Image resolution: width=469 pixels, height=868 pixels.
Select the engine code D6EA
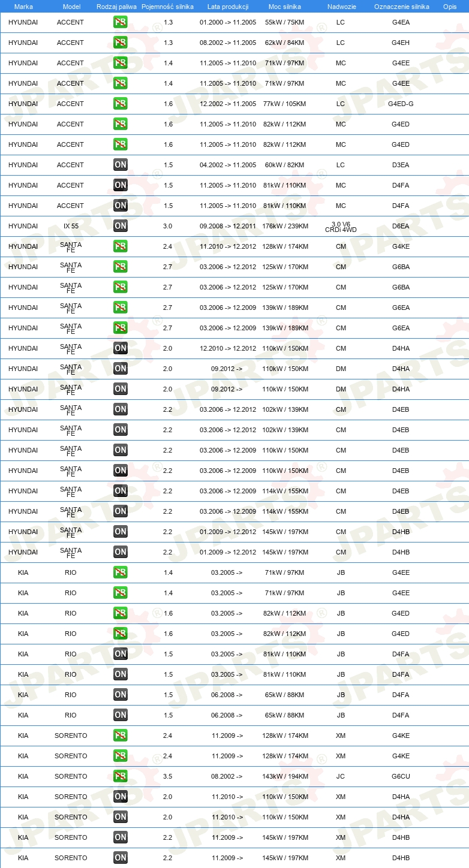(x=401, y=226)
